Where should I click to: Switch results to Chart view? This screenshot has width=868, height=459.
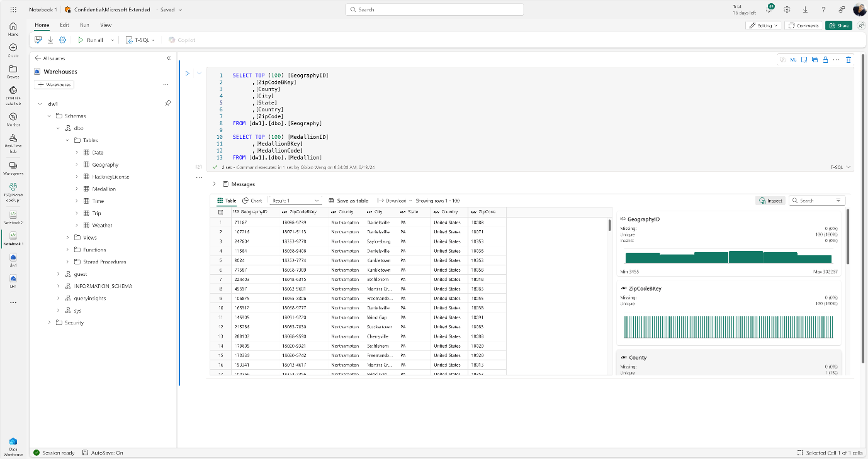252,201
